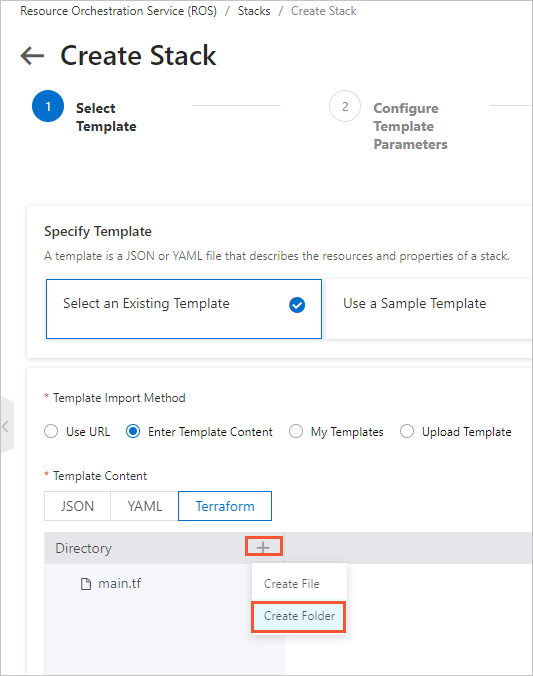Click step 2 circle for Configure Template Parameters
This screenshot has height=676, width=533.
(x=345, y=106)
